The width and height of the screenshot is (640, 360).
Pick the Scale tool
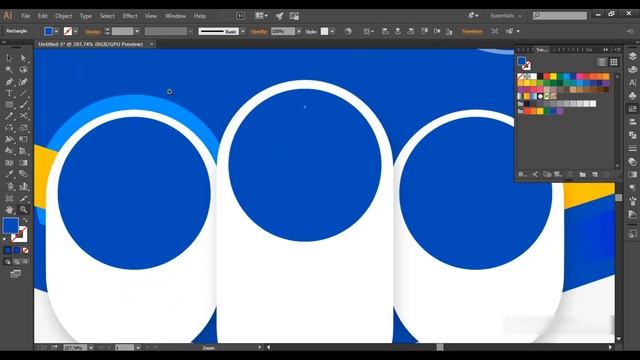pos(23,128)
